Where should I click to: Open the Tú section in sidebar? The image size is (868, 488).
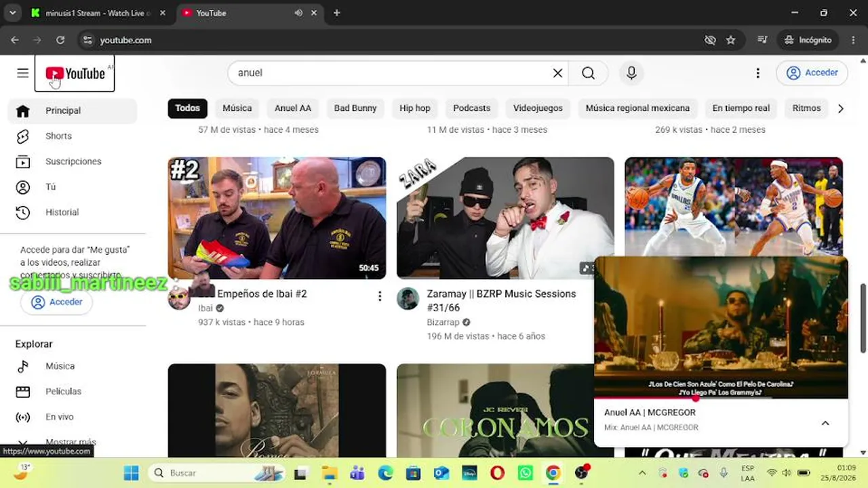[73, 187]
